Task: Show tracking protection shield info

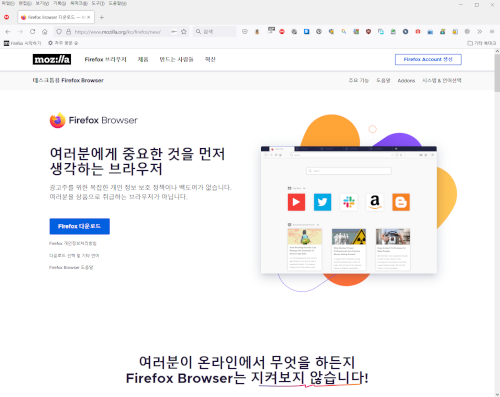Action: [x=59, y=32]
